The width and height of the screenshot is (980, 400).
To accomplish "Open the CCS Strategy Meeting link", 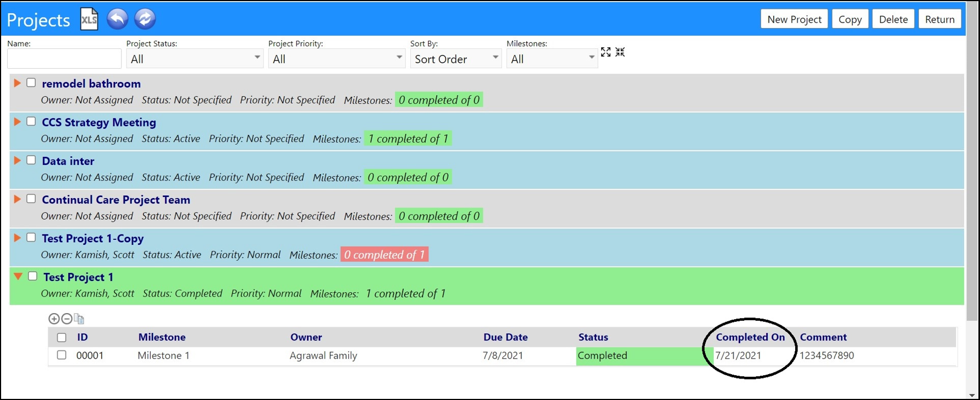I will click(99, 122).
